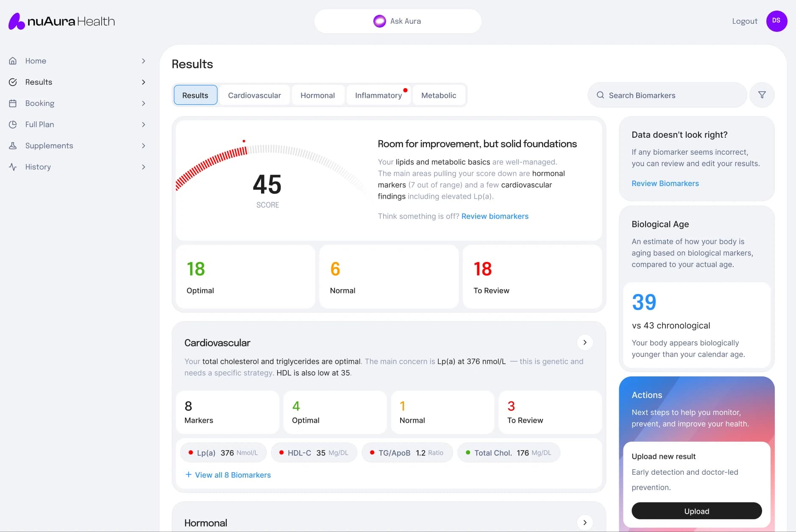The width and height of the screenshot is (796, 532).
Task: Select the Results tab
Action: point(195,95)
